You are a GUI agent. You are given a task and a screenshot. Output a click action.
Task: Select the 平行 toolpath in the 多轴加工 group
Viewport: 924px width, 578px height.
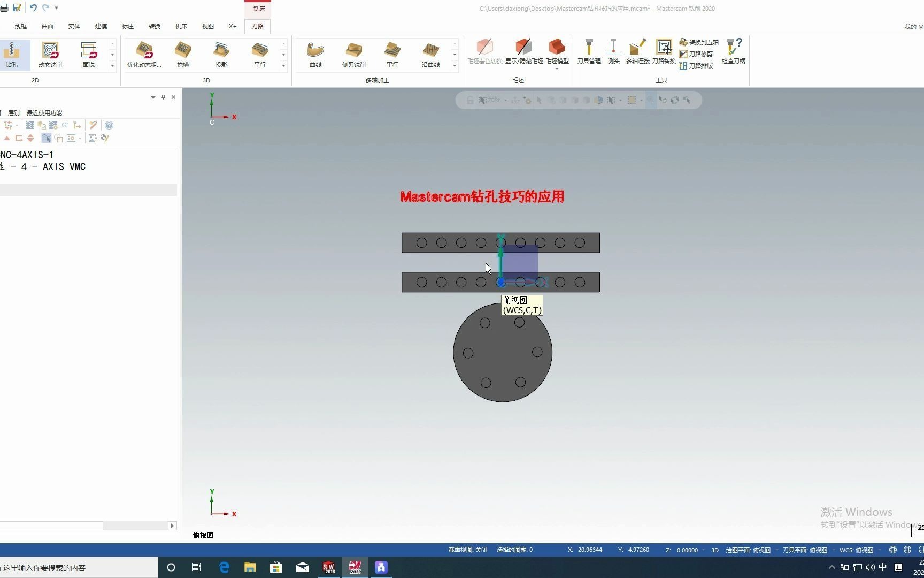click(392, 55)
